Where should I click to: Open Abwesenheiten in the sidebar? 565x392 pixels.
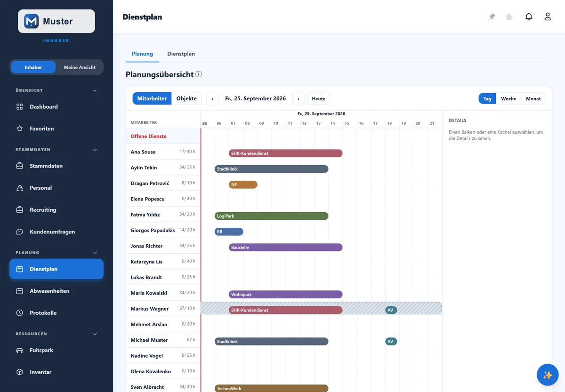click(x=56, y=291)
